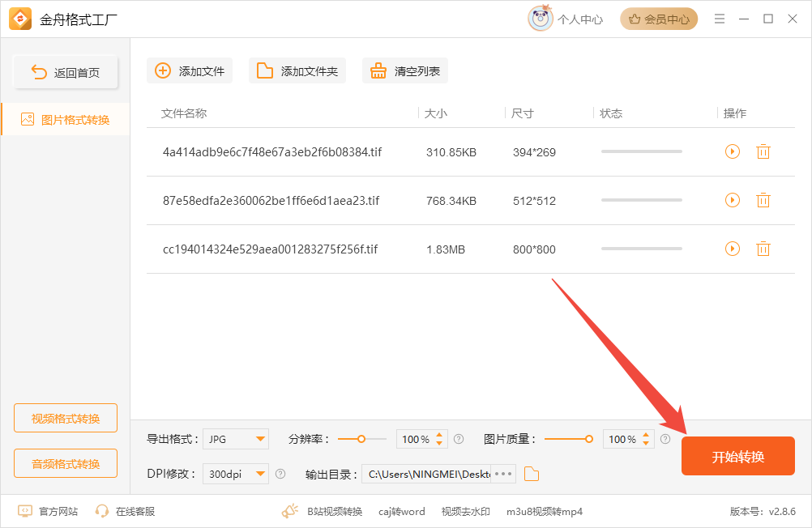Click the 分辨率 help question icon
This screenshot has width=812, height=528.
click(x=459, y=439)
